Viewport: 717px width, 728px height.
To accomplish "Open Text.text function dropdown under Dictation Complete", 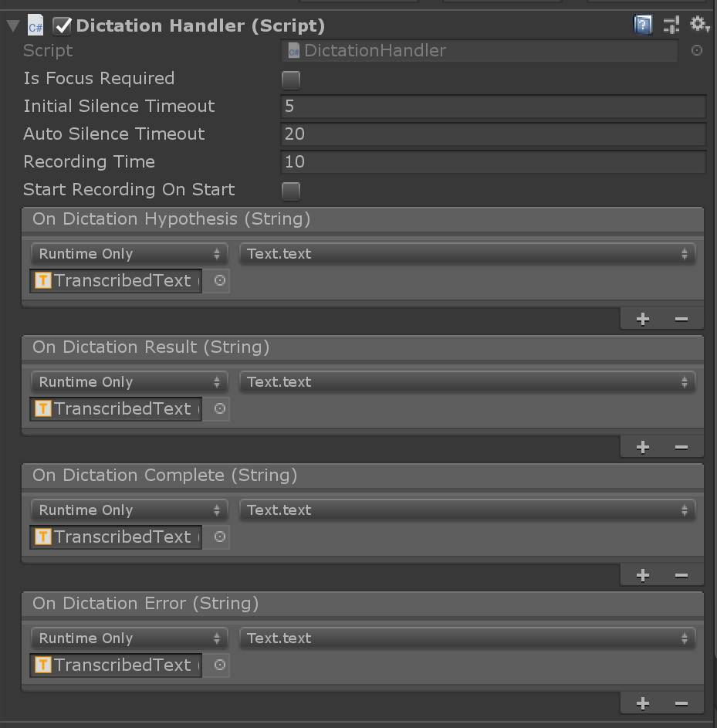I will click(468, 510).
